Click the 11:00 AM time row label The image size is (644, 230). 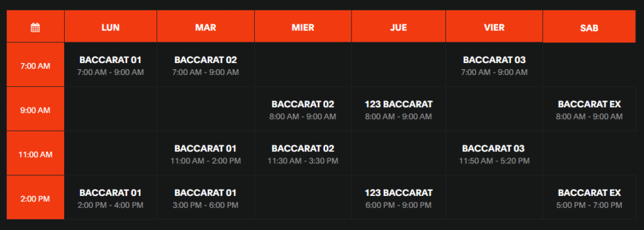pos(35,154)
